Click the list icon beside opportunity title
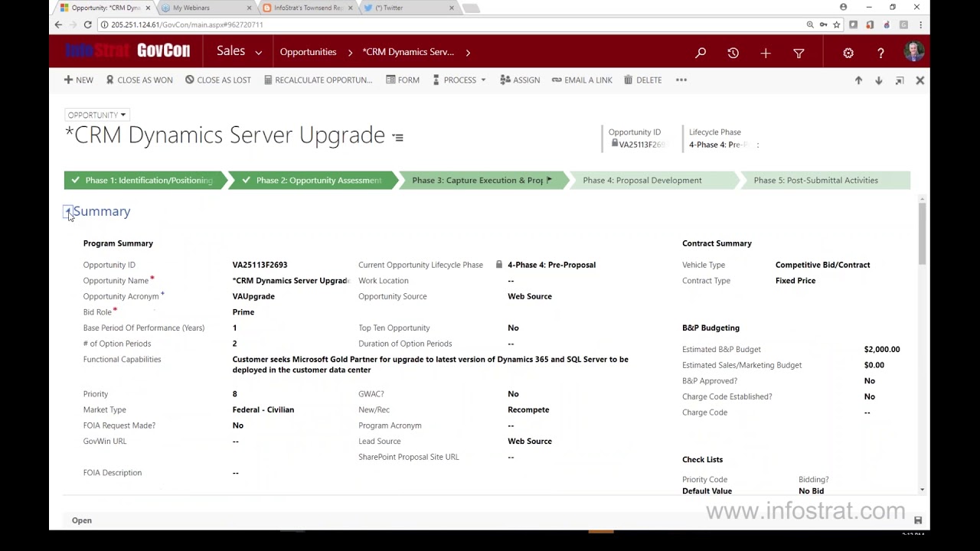This screenshot has width=980, height=551. (x=397, y=137)
